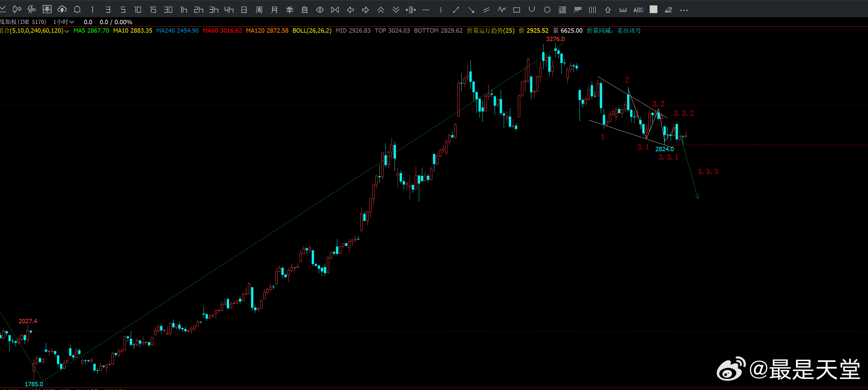Switch to the 4h period
The image size is (868, 390).
(229, 10)
